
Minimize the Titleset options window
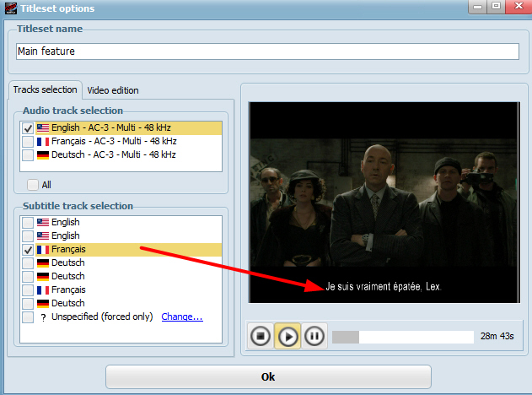click(x=477, y=7)
